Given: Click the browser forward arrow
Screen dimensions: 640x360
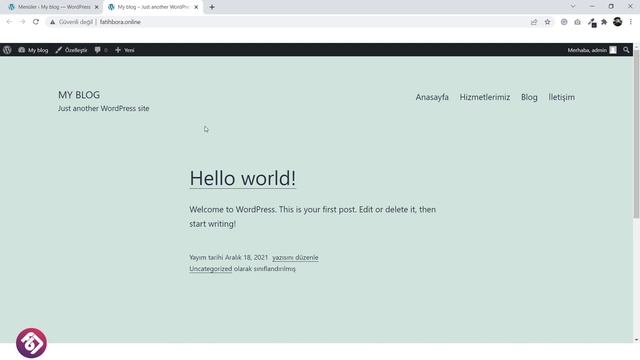Looking at the screenshot, I should coord(22,22).
